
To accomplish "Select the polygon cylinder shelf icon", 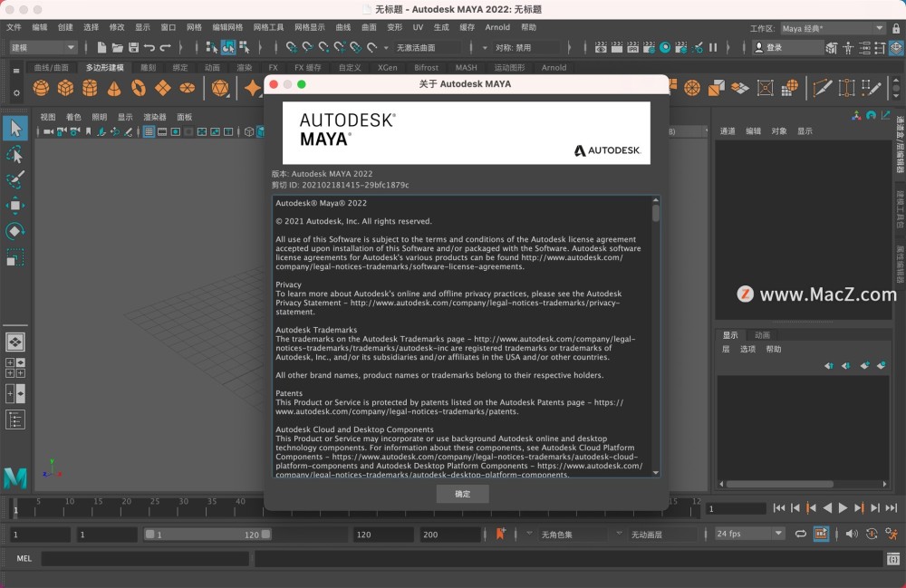I will click(88, 87).
